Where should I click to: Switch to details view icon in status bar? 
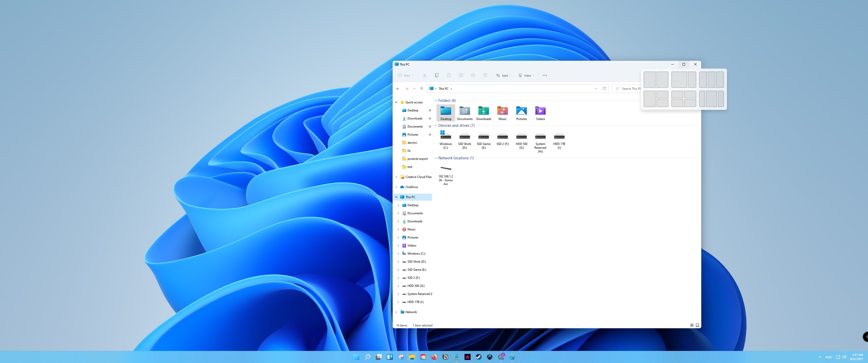692,325
